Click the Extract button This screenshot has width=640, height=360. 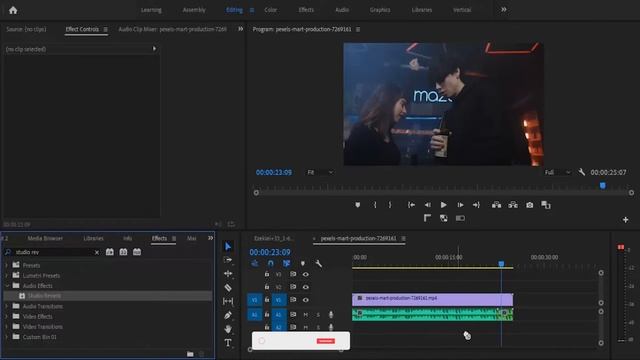(x=513, y=205)
